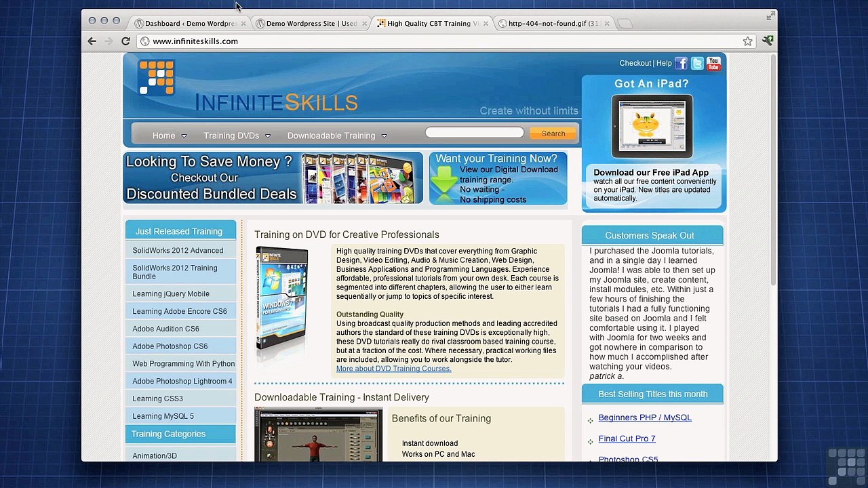This screenshot has height=488, width=868.
Task: Open Adobe Photoshop Lightroom 4 link
Action: tap(182, 382)
